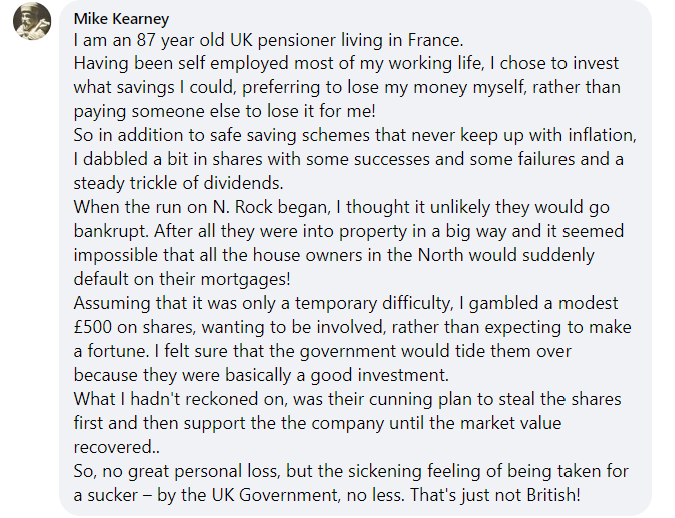The width and height of the screenshot is (675, 518).
Task: Click the line starting "I am an 87 year old"
Action: point(268,40)
